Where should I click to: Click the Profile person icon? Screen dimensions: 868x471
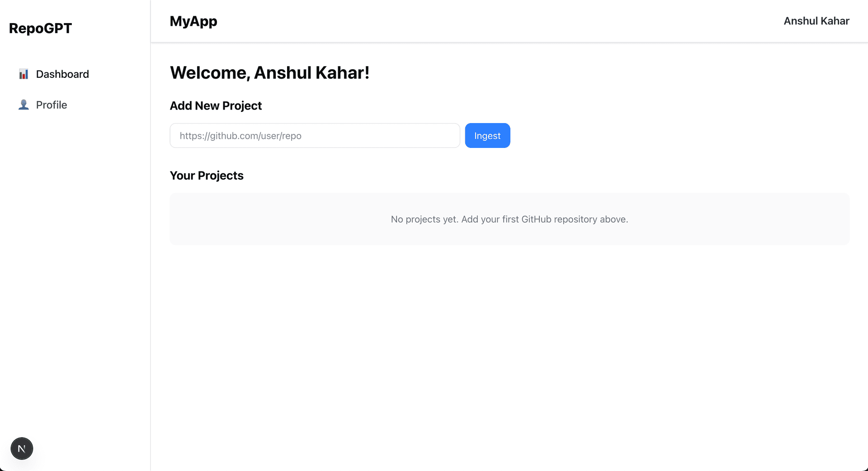click(x=24, y=105)
